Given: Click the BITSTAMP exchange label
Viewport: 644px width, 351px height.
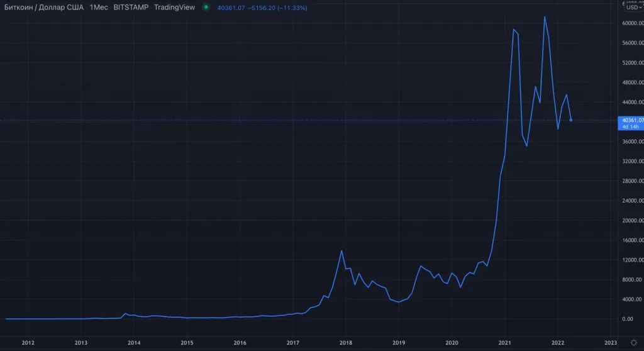Looking at the screenshot, I should [131, 8].
